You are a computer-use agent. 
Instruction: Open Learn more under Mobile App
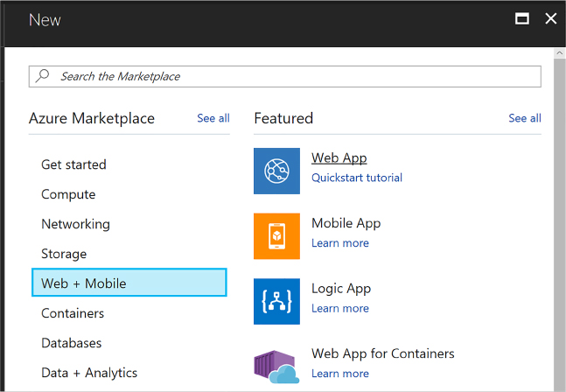coord(340,243)
